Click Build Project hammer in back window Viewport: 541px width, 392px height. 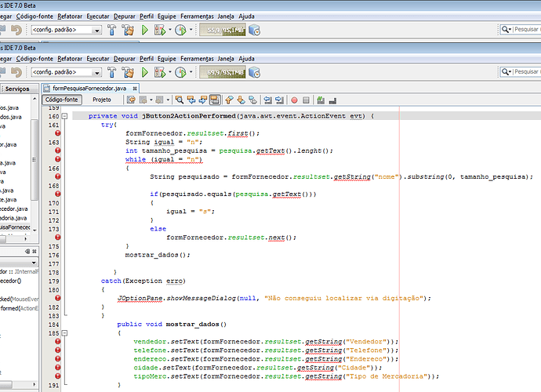tap(111, 30)
